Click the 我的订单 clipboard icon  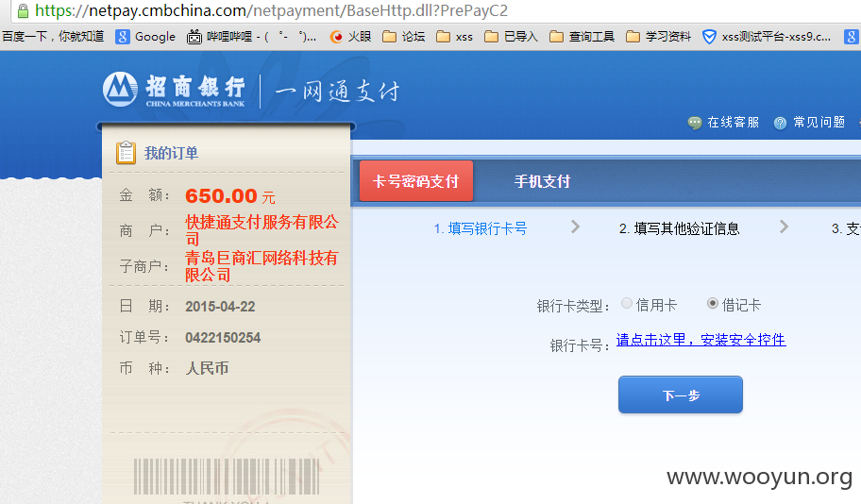[126, 153]
